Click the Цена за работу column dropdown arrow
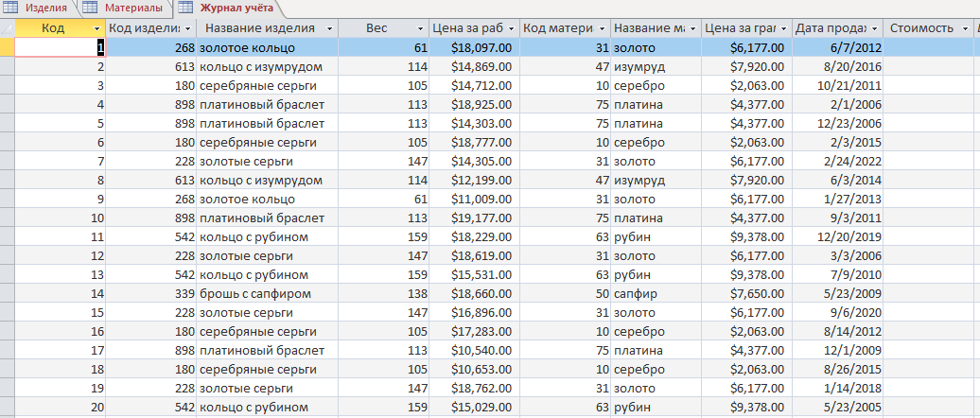980x418 pixels. click(x=511, y=28)
